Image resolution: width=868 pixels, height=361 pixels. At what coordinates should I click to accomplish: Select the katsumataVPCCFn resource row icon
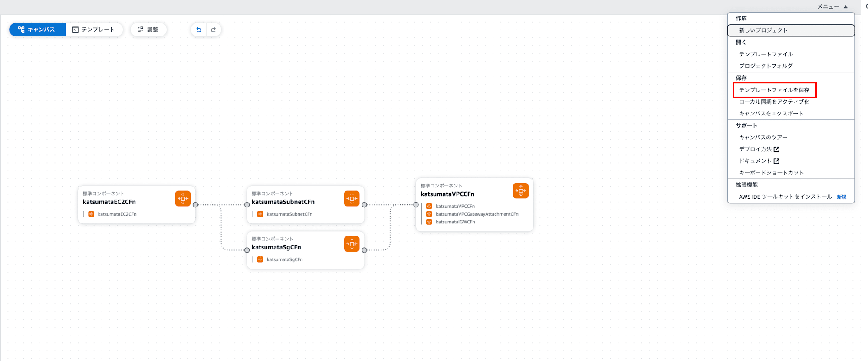[x=429, y=206]
